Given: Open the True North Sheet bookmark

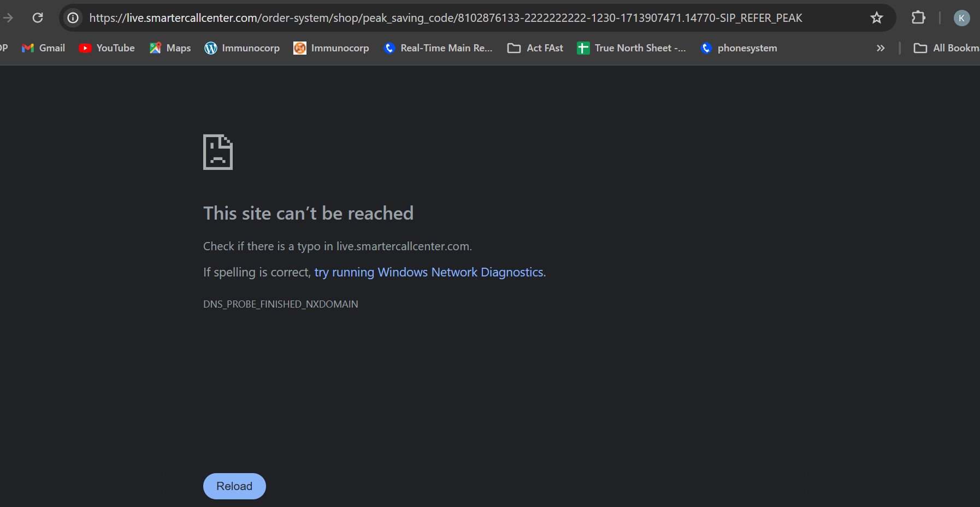Looking at the screenshot, I should coord(631,48).
